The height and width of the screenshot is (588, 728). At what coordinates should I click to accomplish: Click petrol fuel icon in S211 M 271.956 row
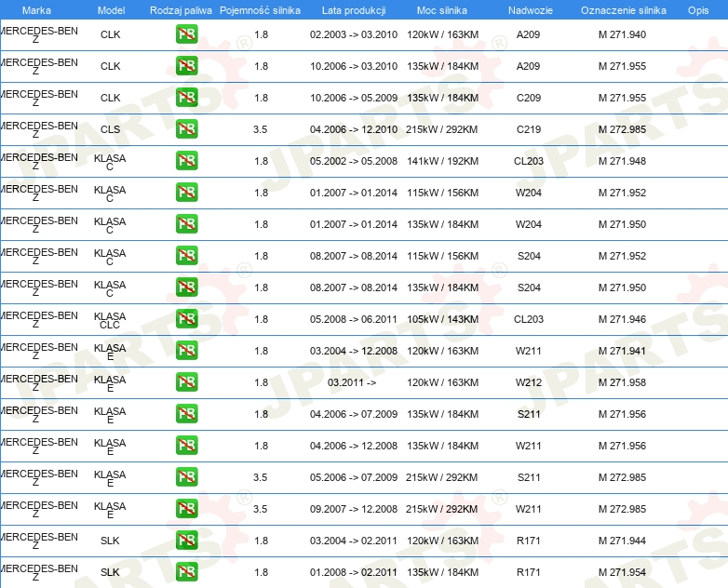(x=186, y=413)
